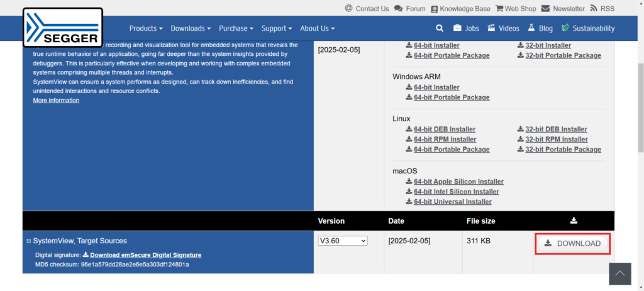Download Linux 32-bit DEB Installer
This screenshot has height=291, width=644.
click(x=556, y=129)
